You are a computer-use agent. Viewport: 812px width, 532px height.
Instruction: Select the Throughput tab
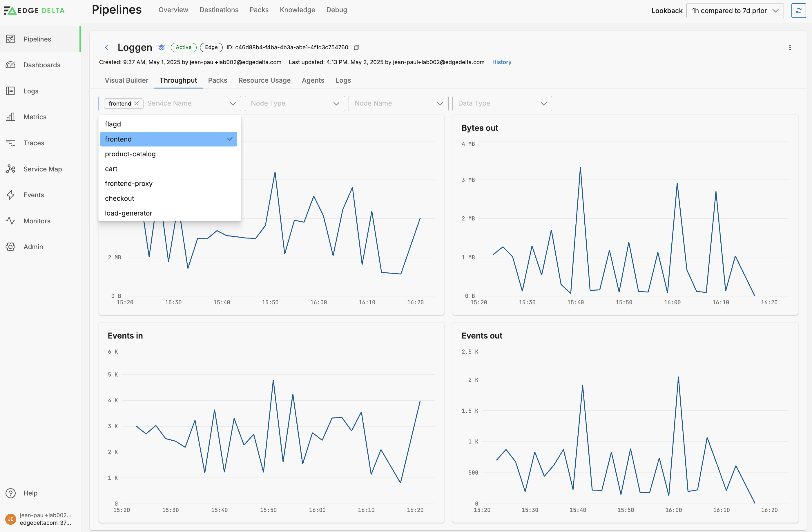coord(178,80)
